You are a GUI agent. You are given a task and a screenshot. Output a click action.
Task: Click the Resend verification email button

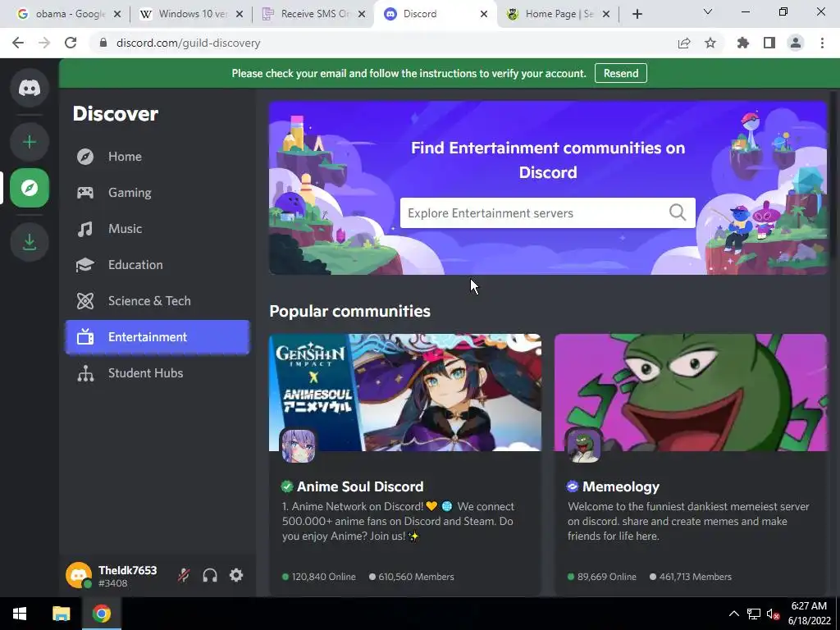[621, 73]
